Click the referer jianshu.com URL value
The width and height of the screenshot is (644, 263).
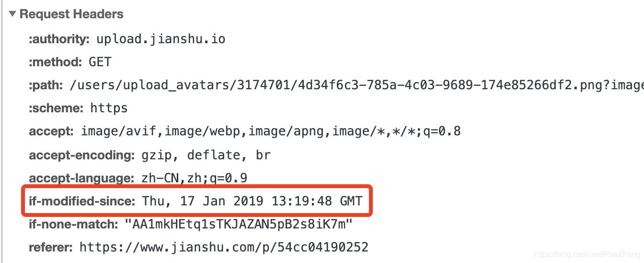pyautogui.click(x=224, y=248)
